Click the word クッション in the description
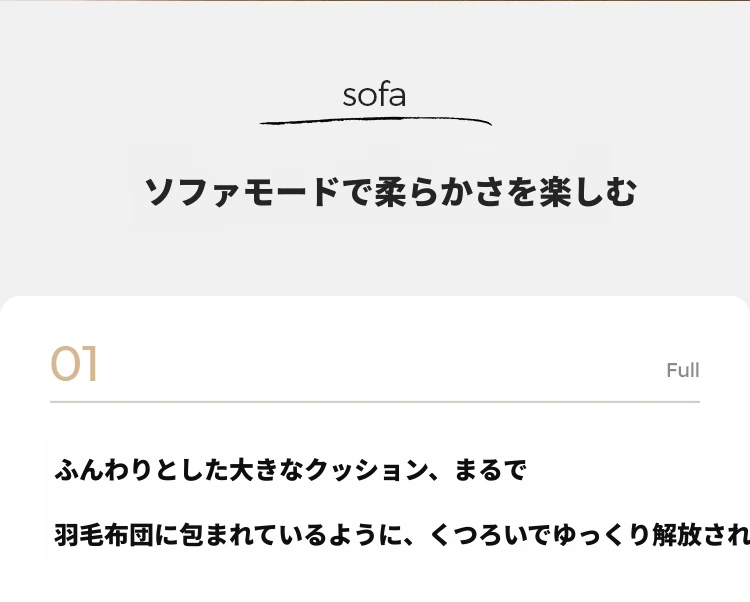 pos(366,470)
